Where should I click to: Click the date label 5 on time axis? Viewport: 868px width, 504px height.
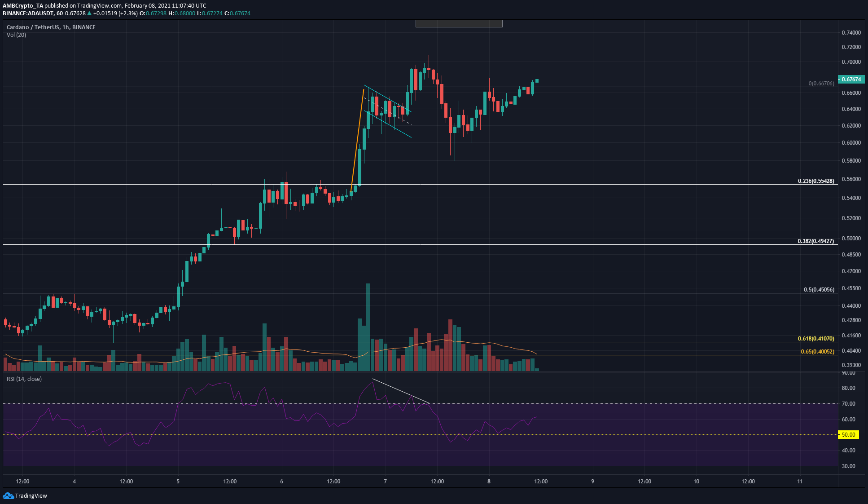click(x=178, y=481)
